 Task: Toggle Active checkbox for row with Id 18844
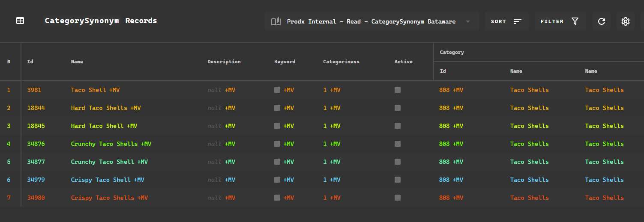tap(398, 108)
